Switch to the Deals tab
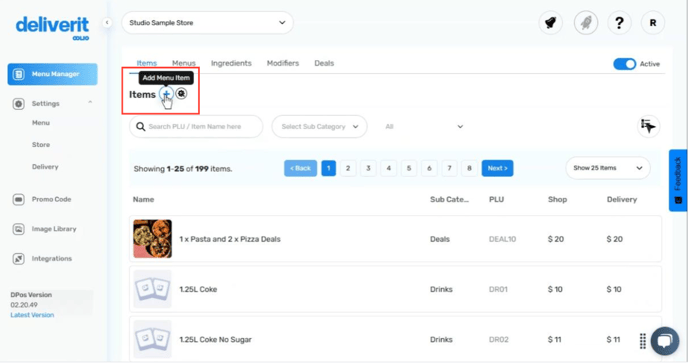This screenshot has width=688, height=363. pyautogui.click(x=324, y=63)
